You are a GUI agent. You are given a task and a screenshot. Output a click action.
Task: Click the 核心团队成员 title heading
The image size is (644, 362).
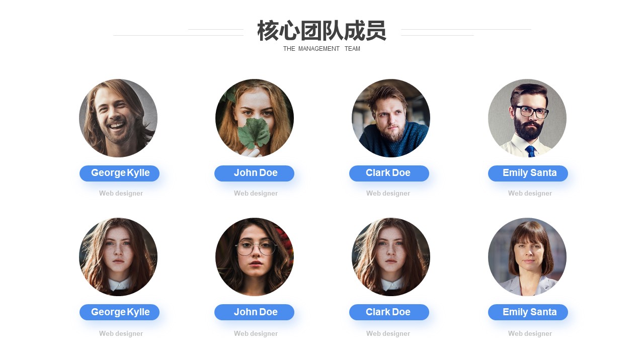[x=321, y=31]
